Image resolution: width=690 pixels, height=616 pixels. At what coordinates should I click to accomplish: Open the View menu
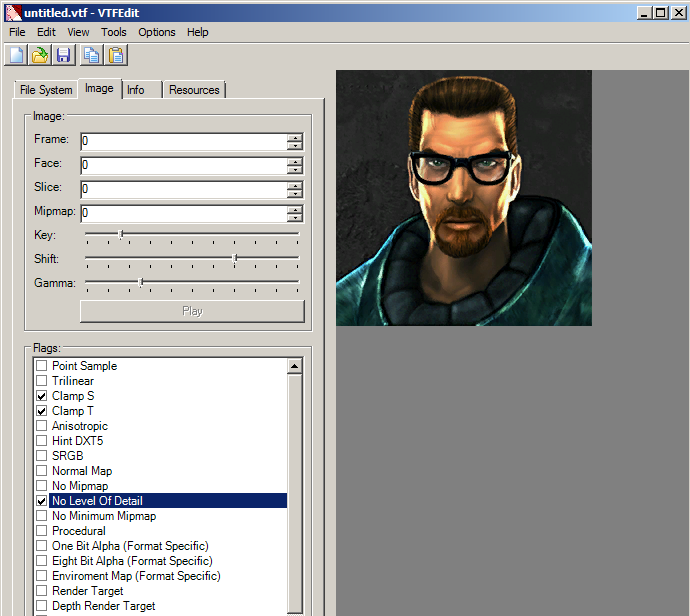(78, 32)
